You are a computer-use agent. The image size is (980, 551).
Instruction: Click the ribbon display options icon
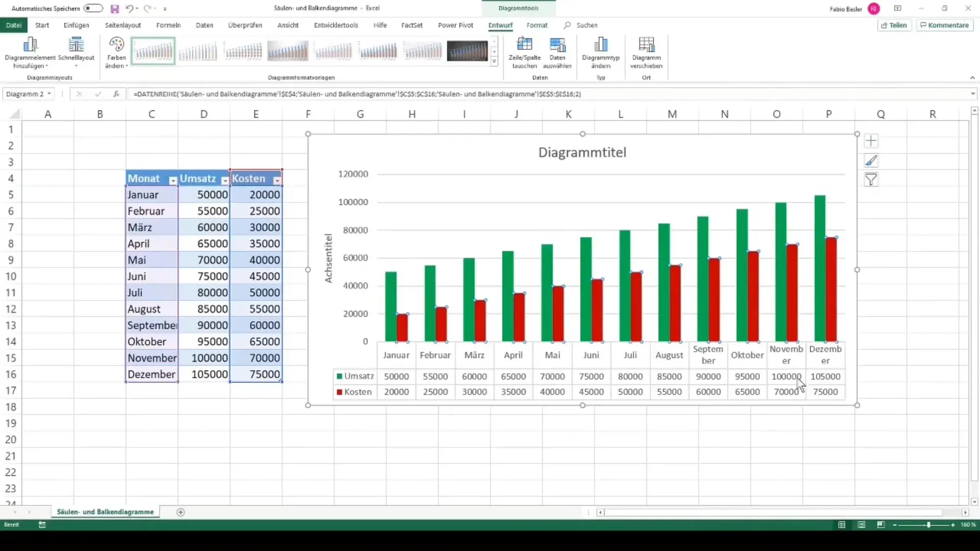click(897, 8)
